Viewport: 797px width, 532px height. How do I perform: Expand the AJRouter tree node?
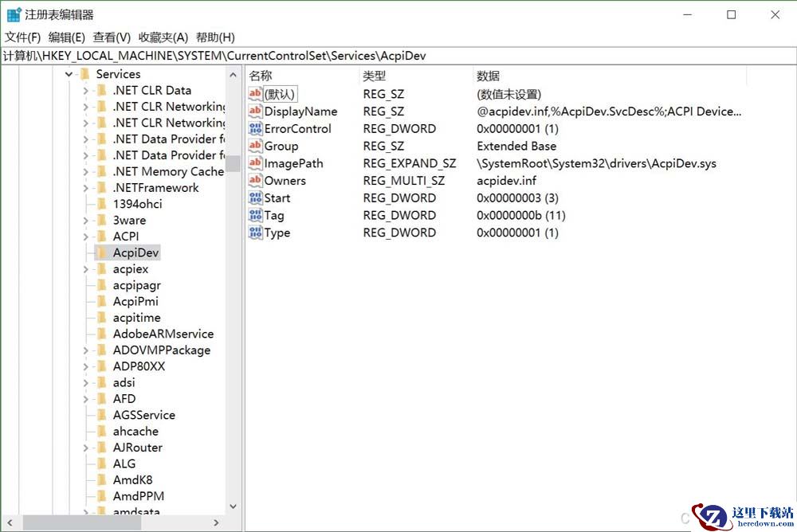coord(85,448)
